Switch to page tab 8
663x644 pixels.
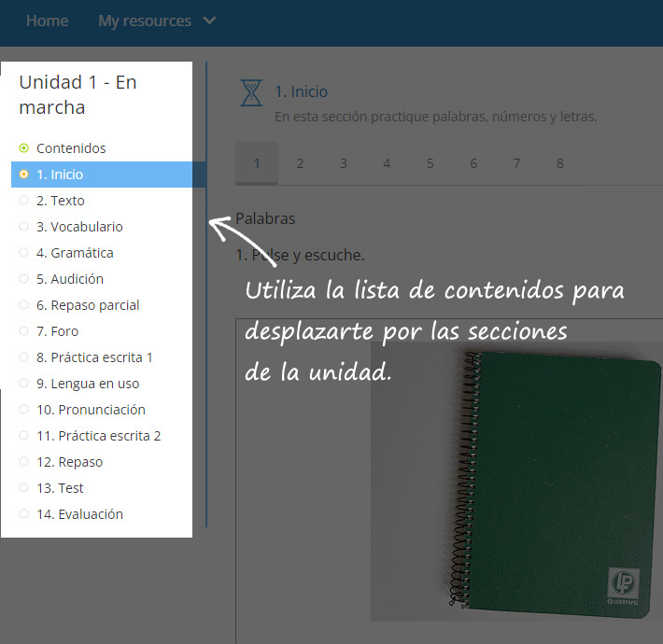point(560,163)
